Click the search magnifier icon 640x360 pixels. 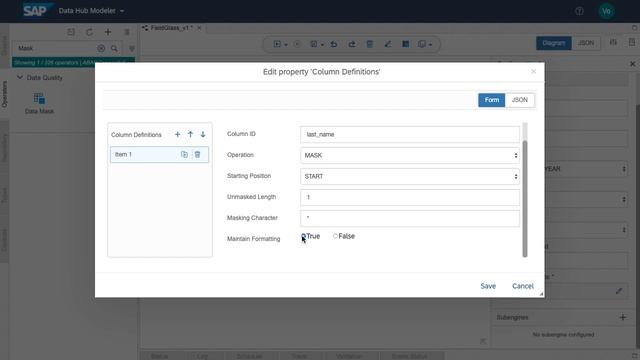coord(115,48)
